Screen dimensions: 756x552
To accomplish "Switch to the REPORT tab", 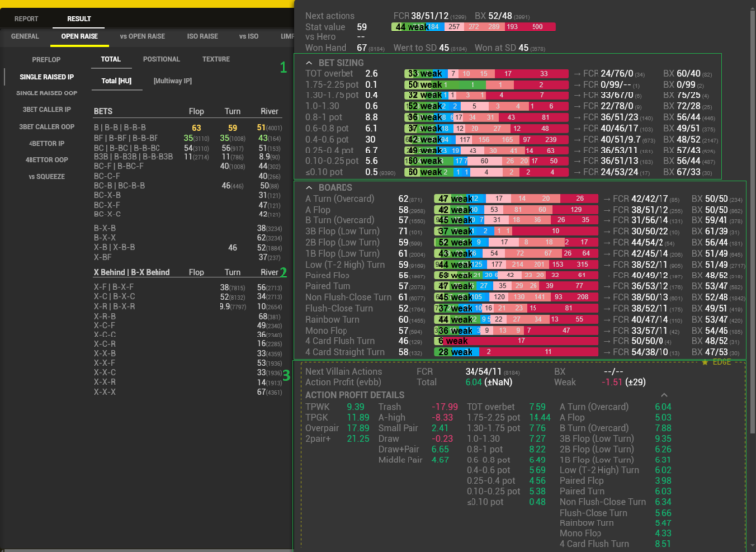I will pyautogui.click(x=27, y=18).
